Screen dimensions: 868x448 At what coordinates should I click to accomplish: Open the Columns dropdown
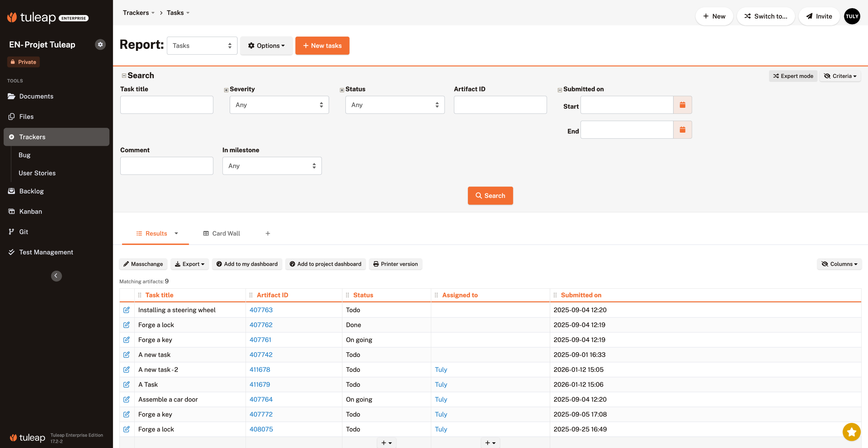click(839, 264)
